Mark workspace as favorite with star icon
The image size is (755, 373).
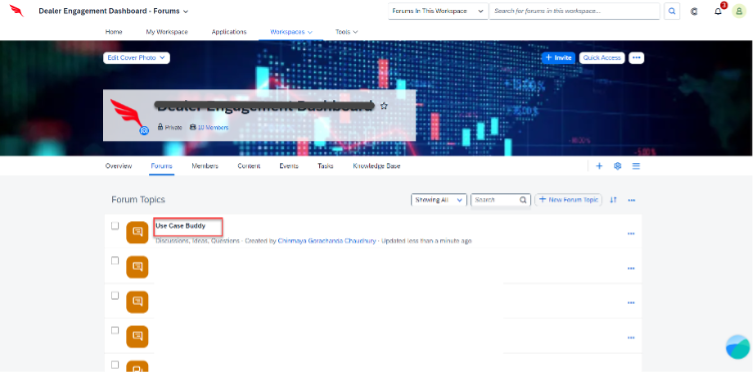tap(384, 106)
